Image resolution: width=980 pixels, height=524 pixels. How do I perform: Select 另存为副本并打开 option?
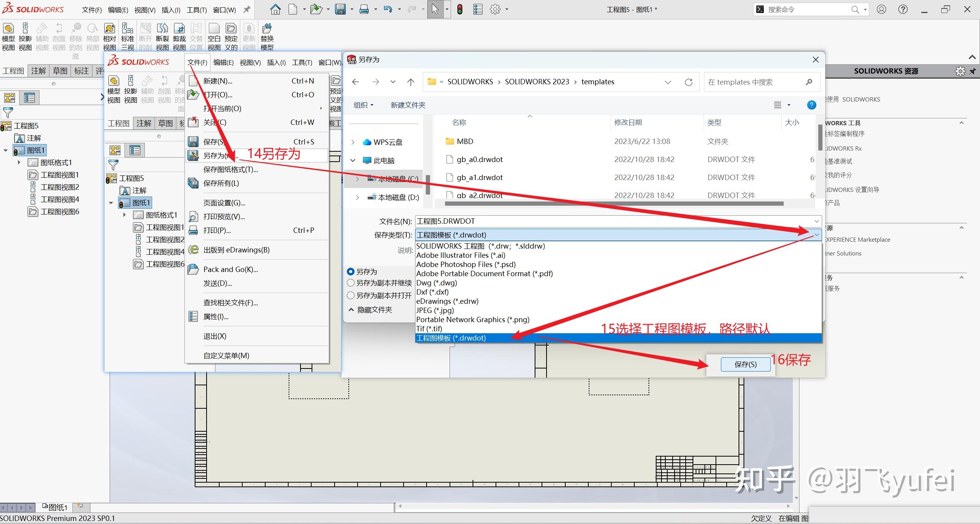coord(351,295)
